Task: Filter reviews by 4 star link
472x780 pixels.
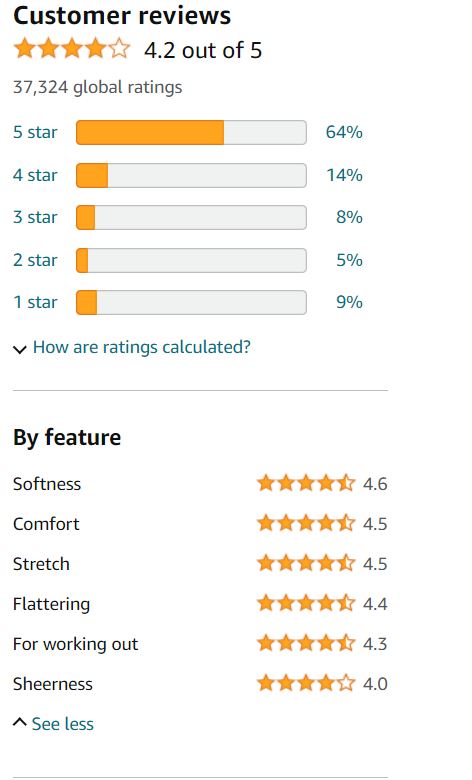Action: pyautogui.click(x=35, y=175)
